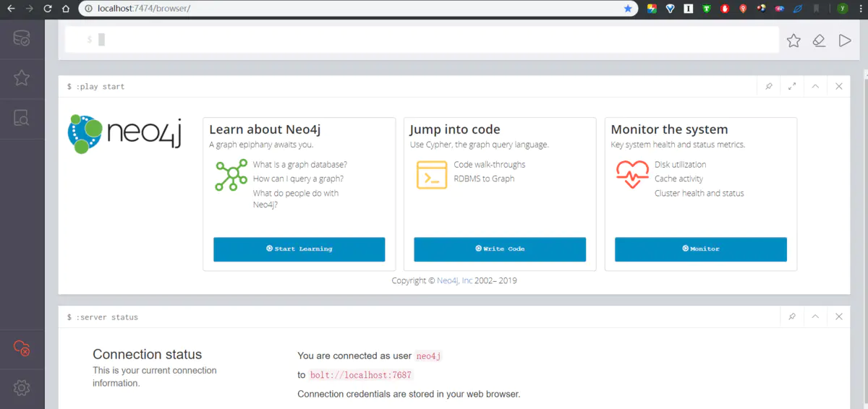This screenshot has height=409, width=868.
Task: Click the 'Jump into code' heading
Action: coord(455,129)
